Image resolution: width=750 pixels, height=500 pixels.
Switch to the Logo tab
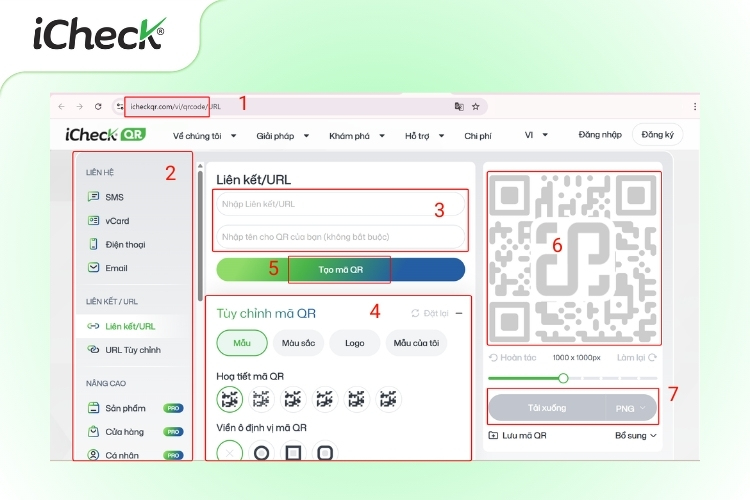pyautogui.click(x=354, y=343)
